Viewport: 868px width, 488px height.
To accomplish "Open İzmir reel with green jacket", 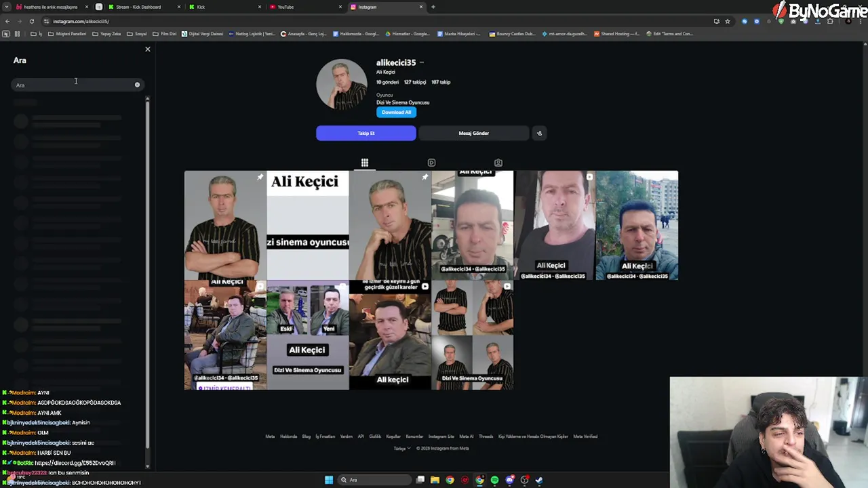I will click(390, 335).
